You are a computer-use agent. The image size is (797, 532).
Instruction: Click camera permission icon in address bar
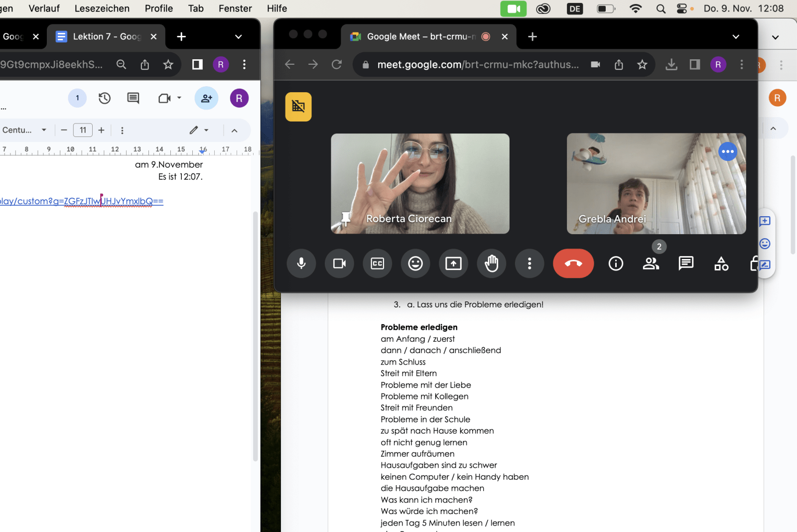[595, 64]
